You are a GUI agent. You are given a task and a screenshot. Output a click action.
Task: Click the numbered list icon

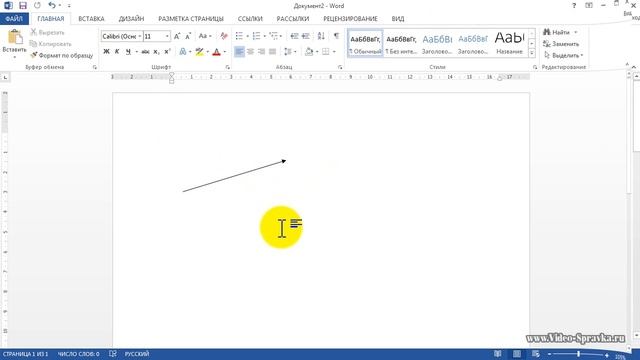click(x=256, y=36)
